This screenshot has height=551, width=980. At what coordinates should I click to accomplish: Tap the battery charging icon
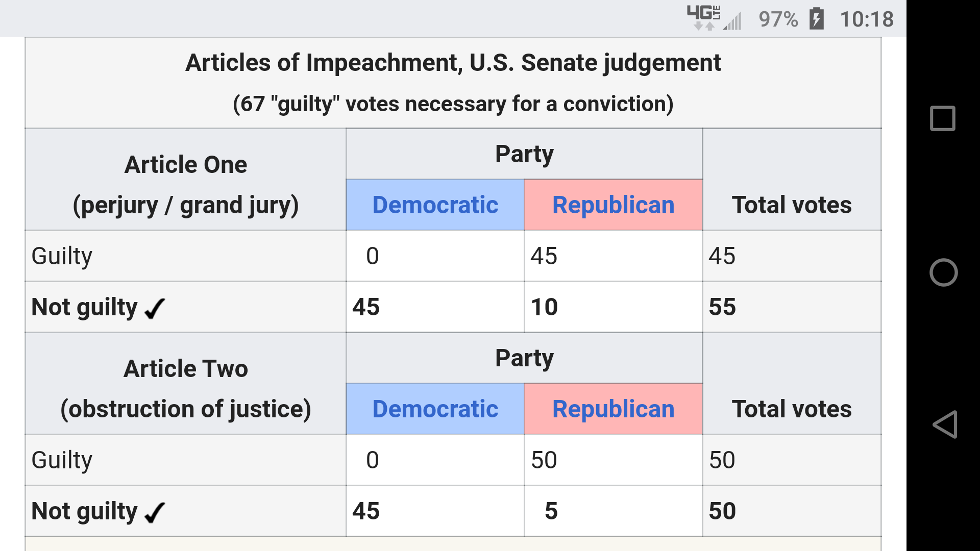pos(816,19)
